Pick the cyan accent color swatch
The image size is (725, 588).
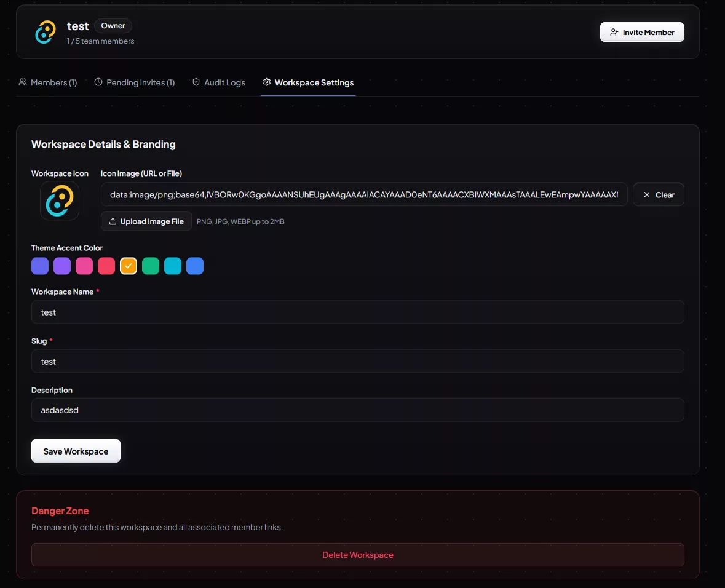point(173,266)
